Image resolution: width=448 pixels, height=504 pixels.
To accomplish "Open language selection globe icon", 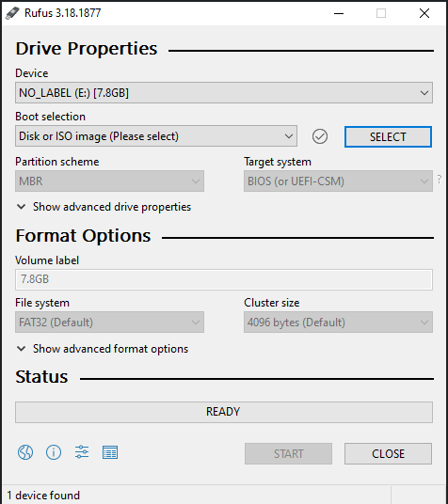I will pos(25,452).
